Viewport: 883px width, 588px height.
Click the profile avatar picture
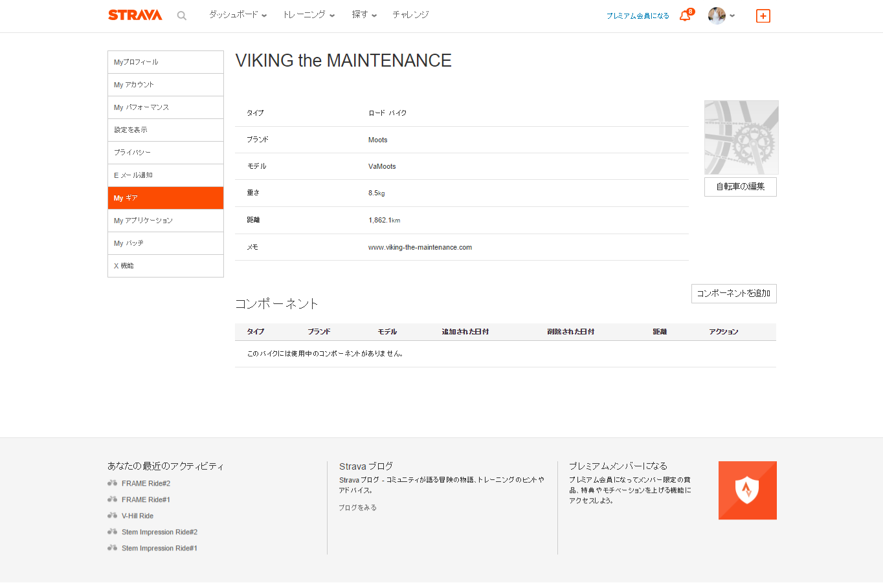(x=717, y=16)
